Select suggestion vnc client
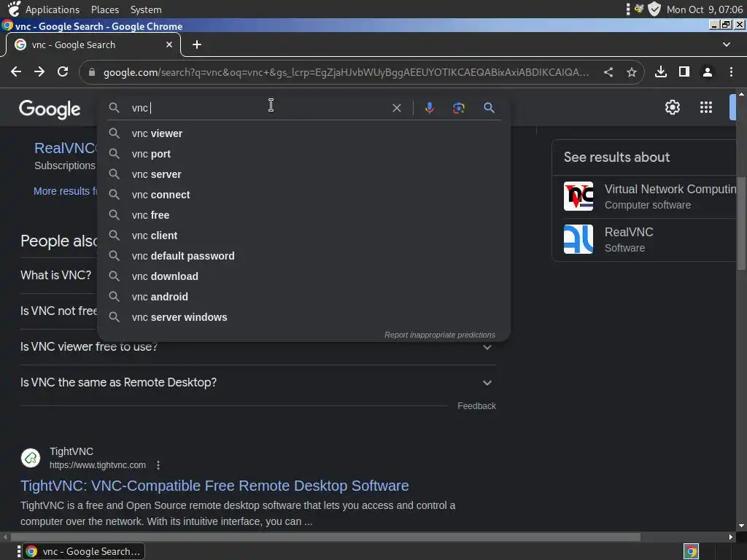 (303, 236)
